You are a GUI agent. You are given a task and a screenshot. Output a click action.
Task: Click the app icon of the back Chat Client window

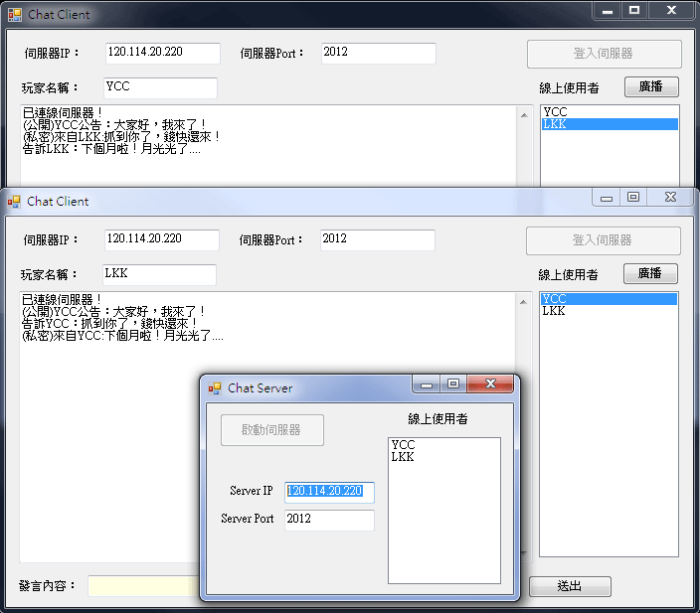click(x=15, y=15)
